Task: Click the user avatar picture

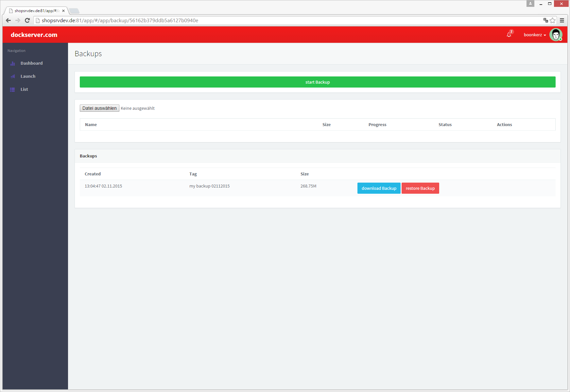Action: pyautogui.click(x=556, y=35)
